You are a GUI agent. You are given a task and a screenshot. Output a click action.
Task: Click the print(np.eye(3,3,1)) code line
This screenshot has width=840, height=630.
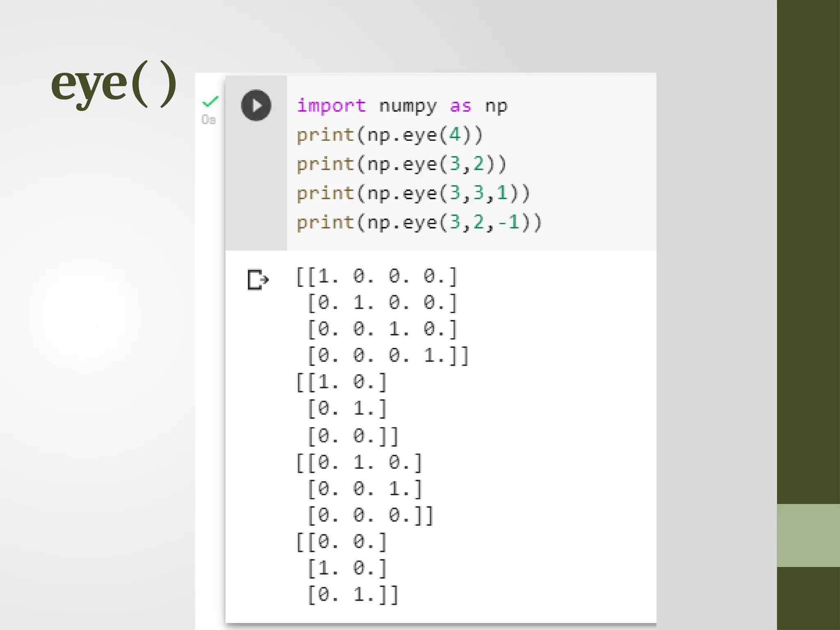tap(413, 193)
